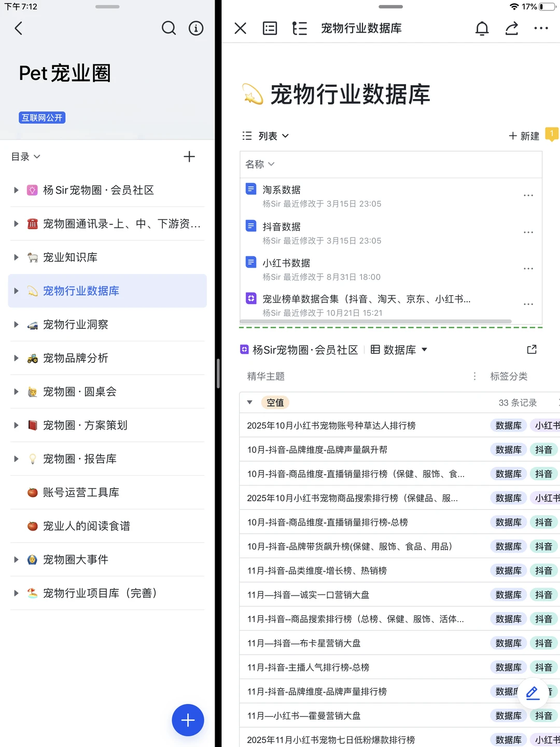Screen dimensions: 560x747
Task: Open search in the Pet宠业圈 wiki
Action: coord(169,29)
